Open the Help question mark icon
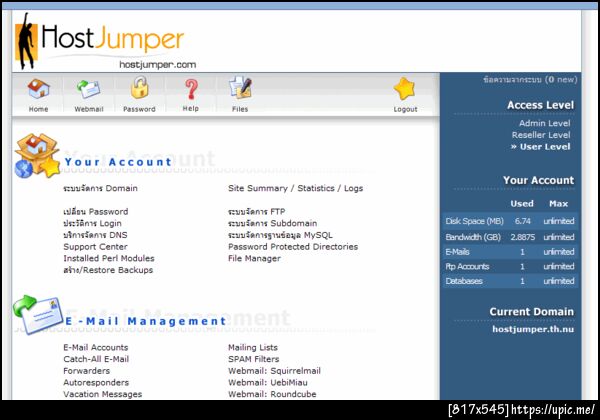Screen dimensions: 600x420 [x=191, y=89]
